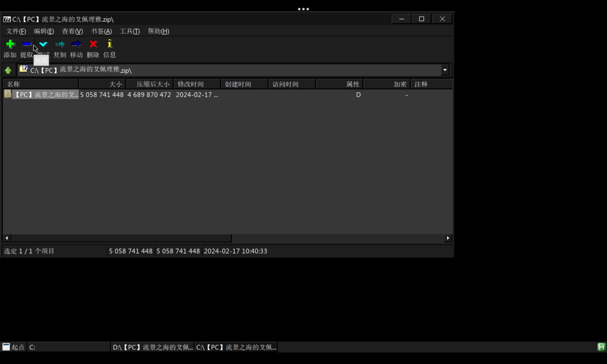Viewport: 607px width, 364px height.
Task: Click the 起点 start button in taskbar
Action: tap(13, 347)
